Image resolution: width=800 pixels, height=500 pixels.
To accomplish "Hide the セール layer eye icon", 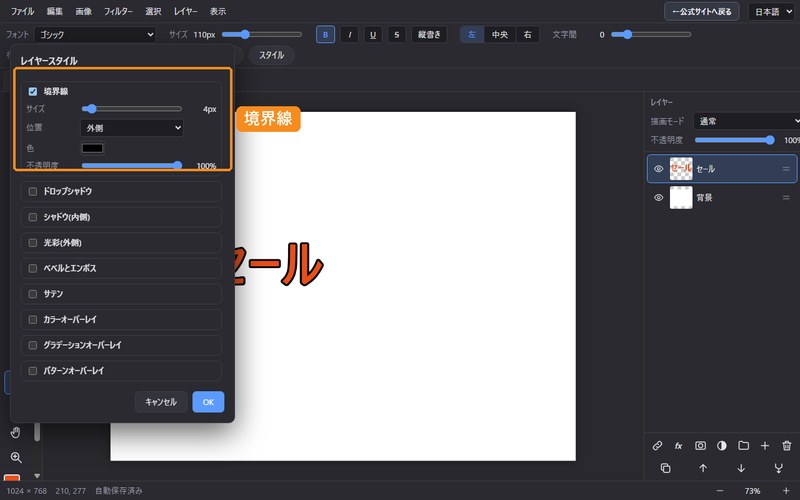I will click(658, 169).
